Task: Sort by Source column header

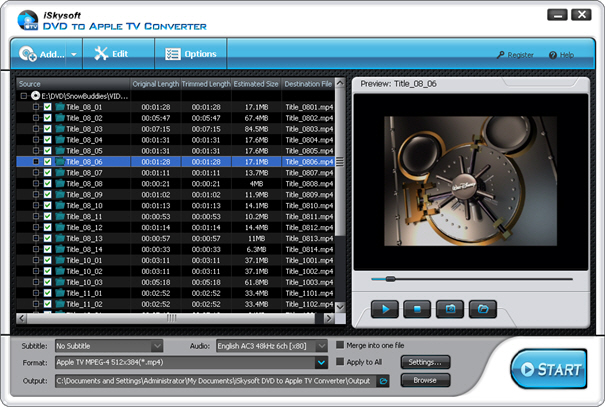Action: (x=73, y=84)
